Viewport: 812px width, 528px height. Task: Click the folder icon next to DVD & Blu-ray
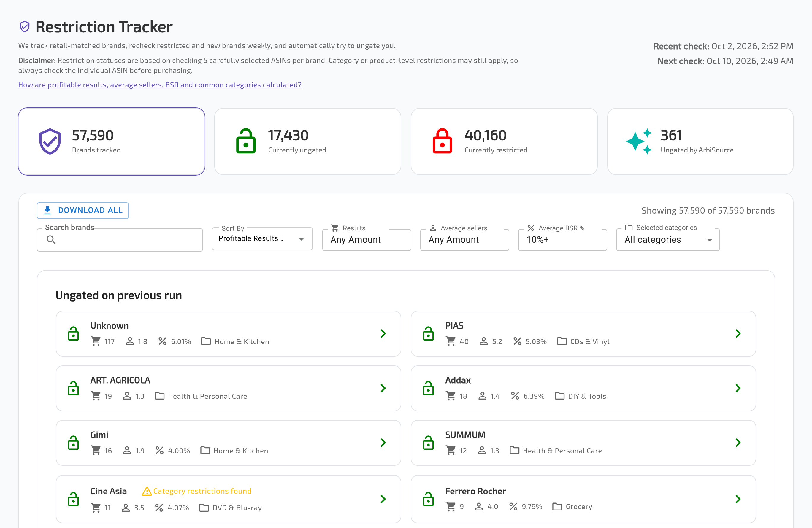(204, 508)
